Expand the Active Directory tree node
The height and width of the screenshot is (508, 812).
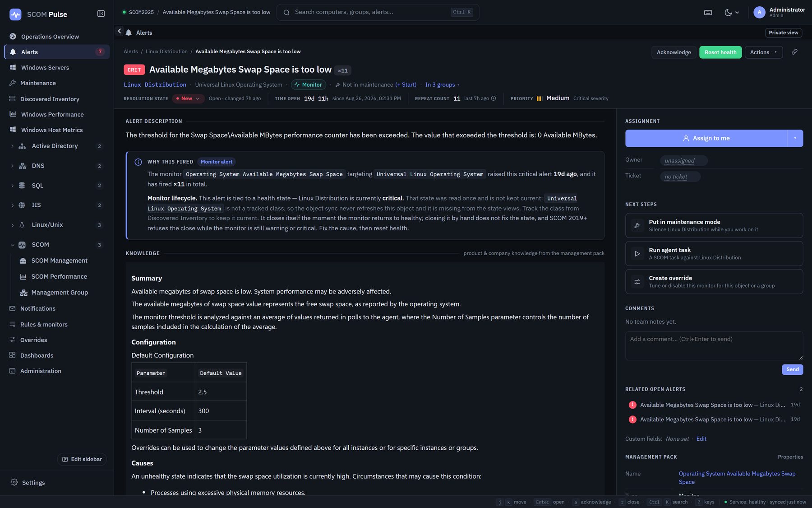[x=12, y=146]
